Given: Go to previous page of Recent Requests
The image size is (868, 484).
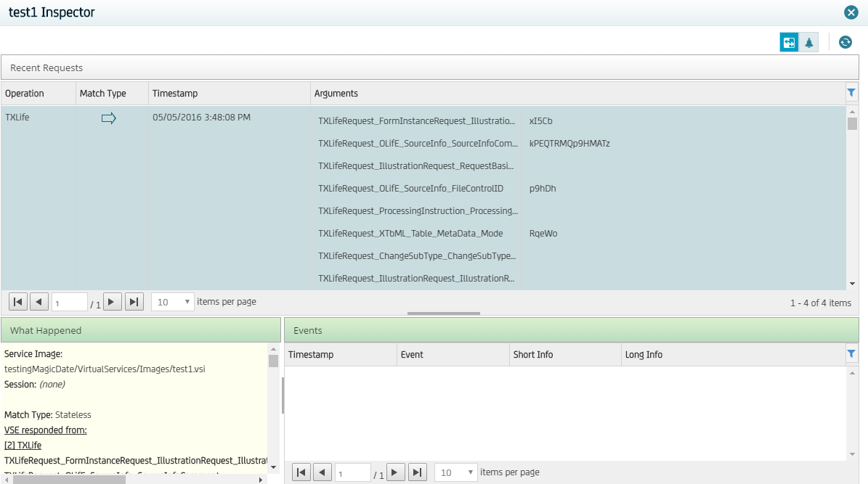Looking at the screenshot, I should coord(39,302).
